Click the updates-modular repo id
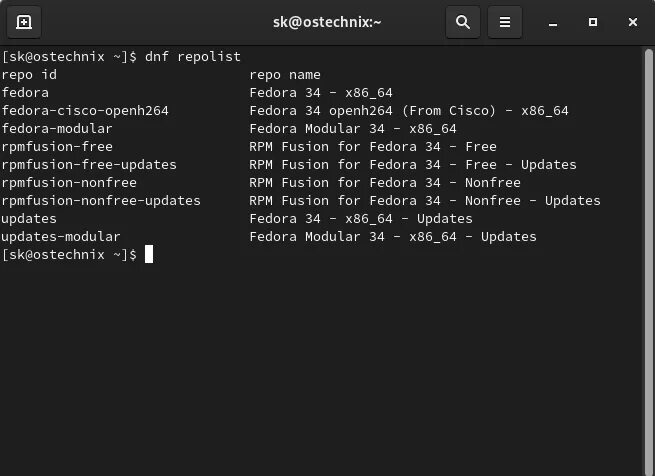 point(61,237)
